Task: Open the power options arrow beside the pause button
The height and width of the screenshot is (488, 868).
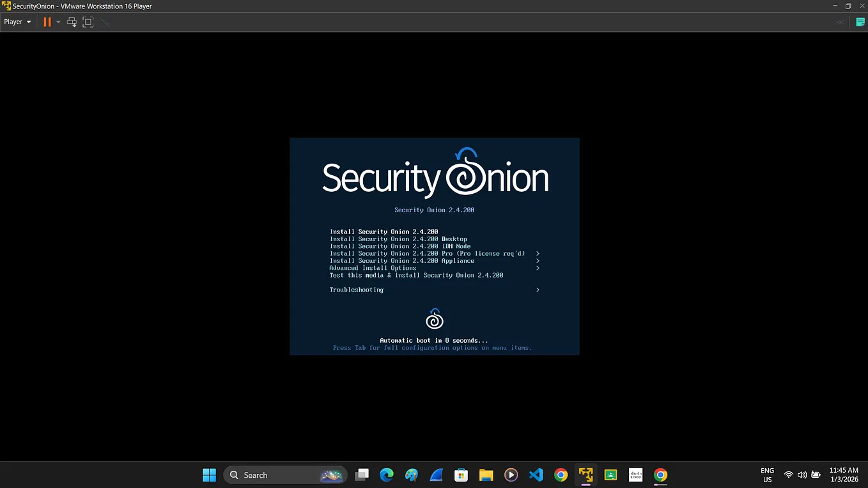Action: click(58, 22)
